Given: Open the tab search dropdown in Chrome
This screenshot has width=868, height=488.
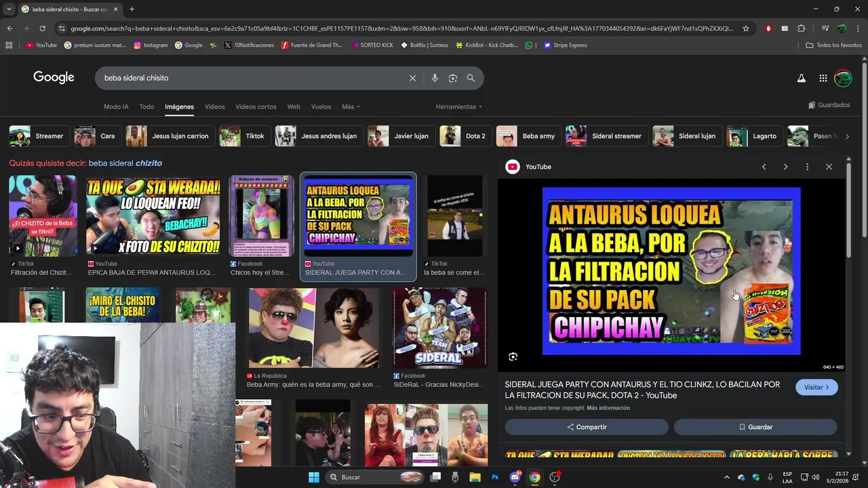Looking at the screenshot, I should point(9,9).
